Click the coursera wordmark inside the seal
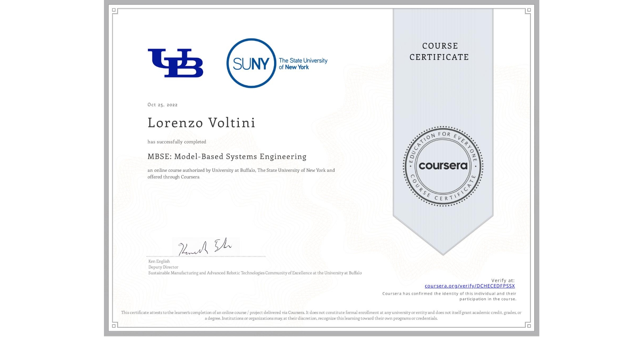The height and width of the screenshot is (337, 644). [443, 166]
